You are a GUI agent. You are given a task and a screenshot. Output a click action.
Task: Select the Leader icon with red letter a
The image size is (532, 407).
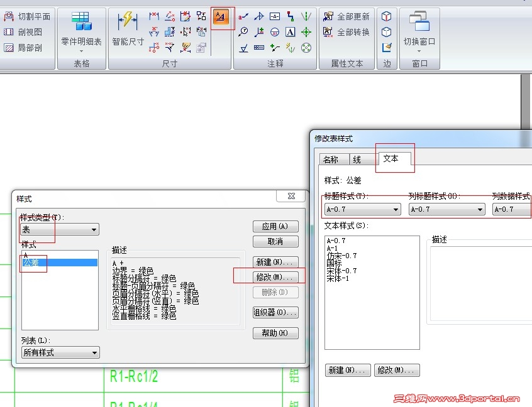tap(243, 16)
